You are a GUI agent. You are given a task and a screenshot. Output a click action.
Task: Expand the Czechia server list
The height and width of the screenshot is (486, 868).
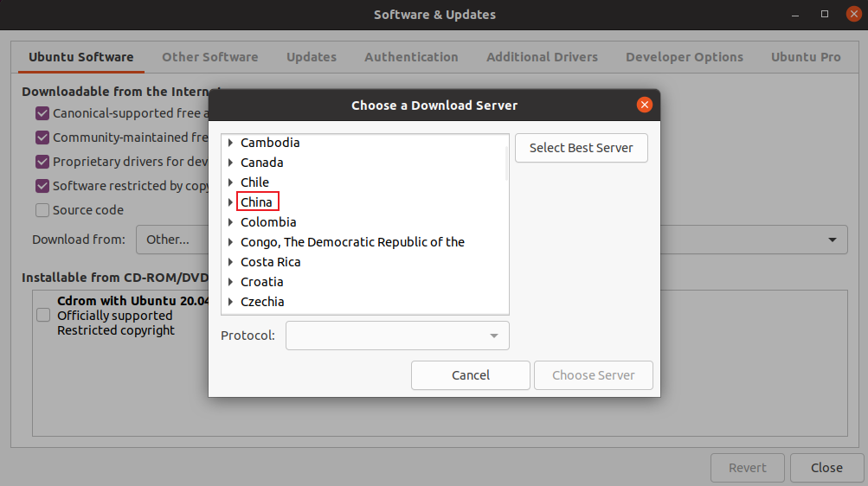coord(230,302)
